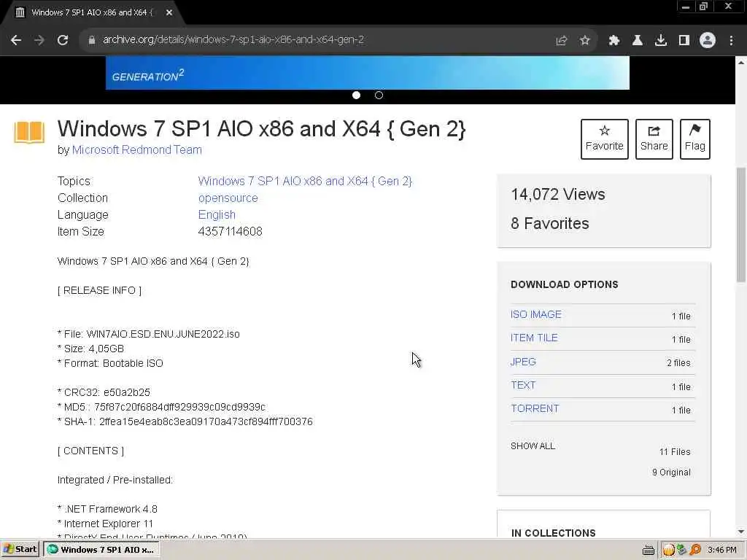Add item to favorites with Favorite button
This screenshot has height=560, width=747.
click(x=605, y=139)
